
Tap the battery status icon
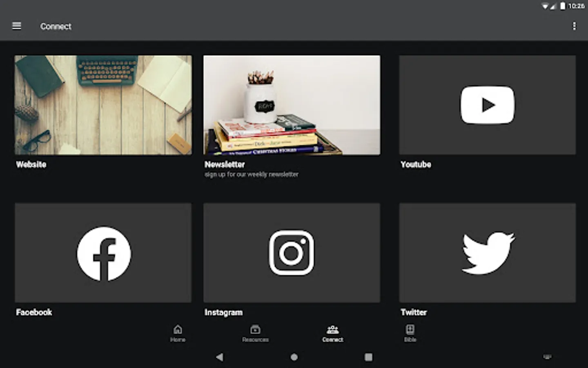point(563,6)
